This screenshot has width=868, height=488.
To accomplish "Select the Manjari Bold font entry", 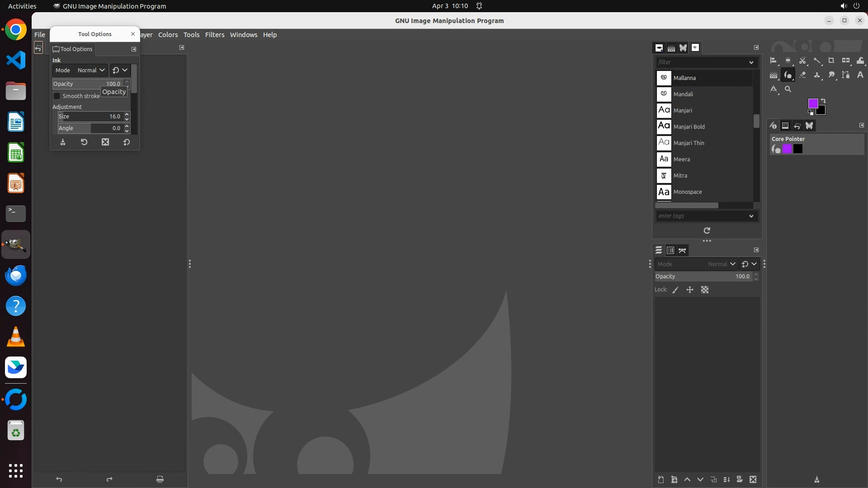I will [689, 127].
